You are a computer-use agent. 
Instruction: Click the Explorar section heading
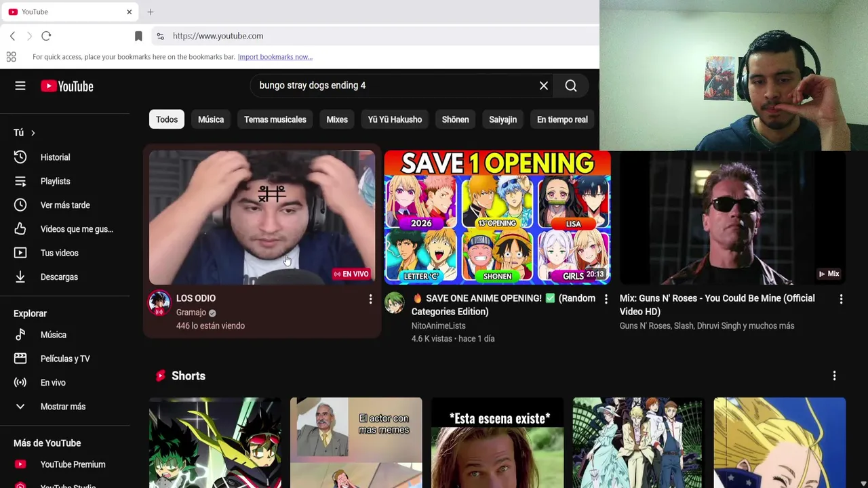[30, 314]
